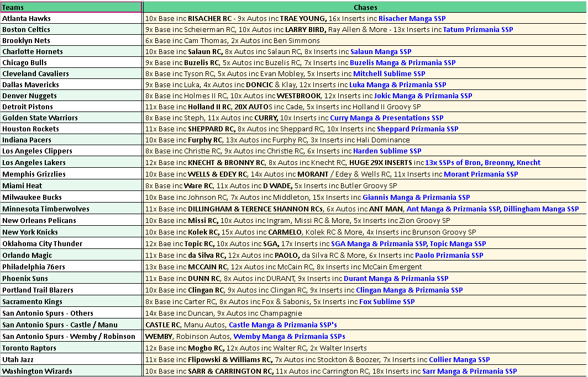The image size is (588, 377).
Task: Open the Paolo Prizmania SSP link
Action: click(x=449, y=255)
